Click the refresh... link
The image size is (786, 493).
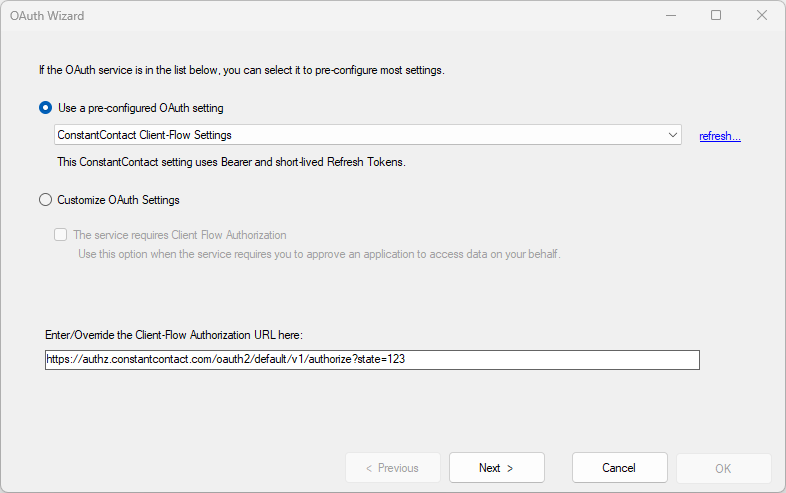click(x=720, y=136)
